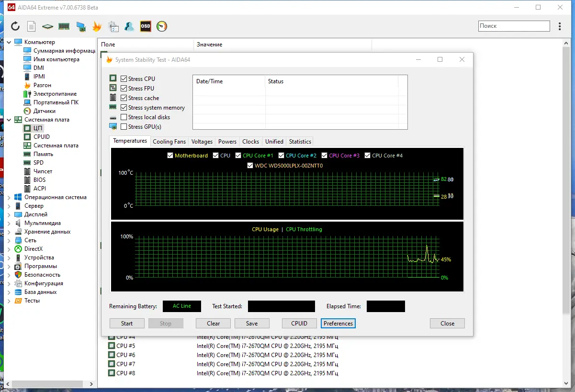Click the CPU chip toolbar icon

tap(47, 26)
